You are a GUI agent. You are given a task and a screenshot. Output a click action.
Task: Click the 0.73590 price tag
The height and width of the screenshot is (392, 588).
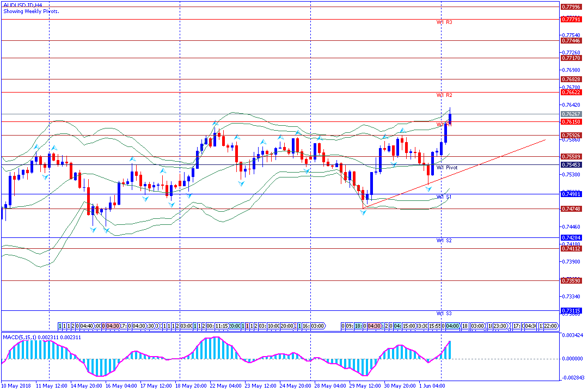click(571, 280)
